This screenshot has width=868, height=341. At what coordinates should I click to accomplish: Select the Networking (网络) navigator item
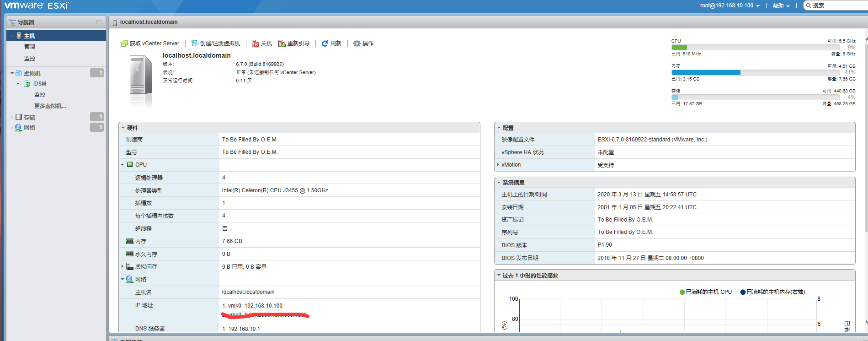30,128
